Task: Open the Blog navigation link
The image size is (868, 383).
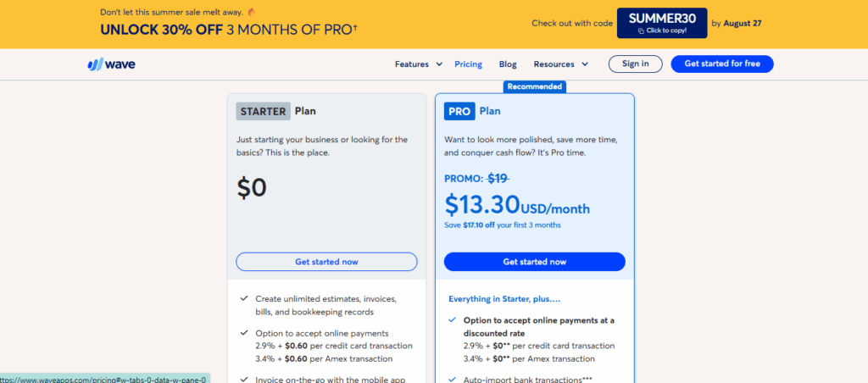Action: coord(508,64)
